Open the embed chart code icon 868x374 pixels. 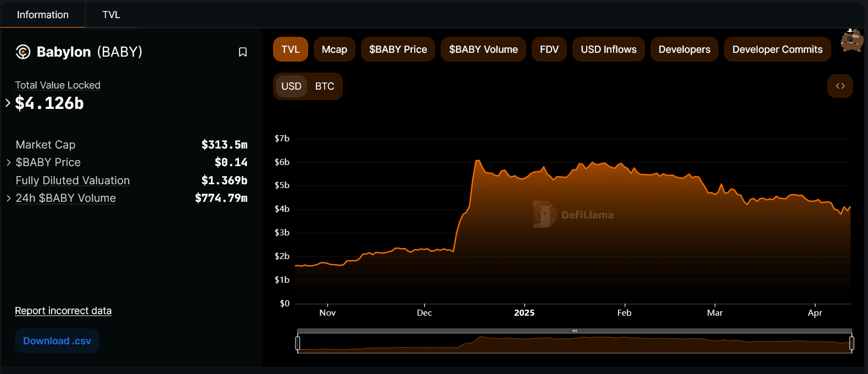click(840, 86)
